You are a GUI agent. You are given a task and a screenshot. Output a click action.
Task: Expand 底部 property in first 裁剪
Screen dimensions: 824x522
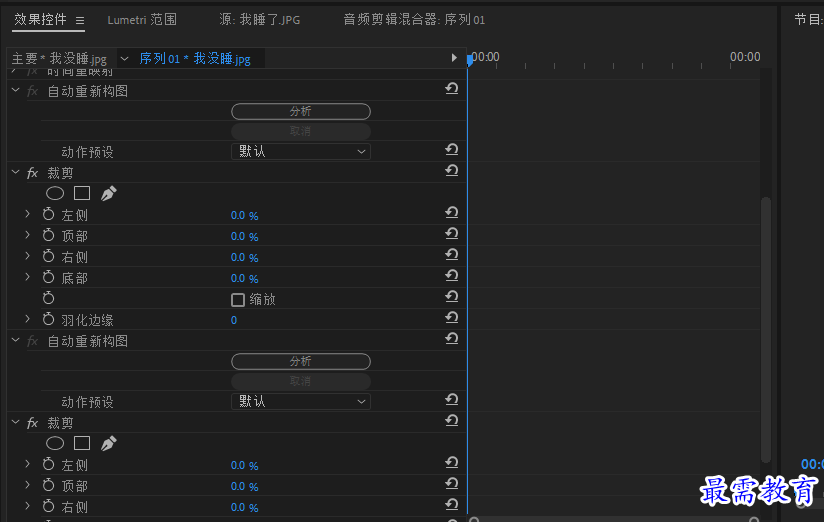pos(28,277)
